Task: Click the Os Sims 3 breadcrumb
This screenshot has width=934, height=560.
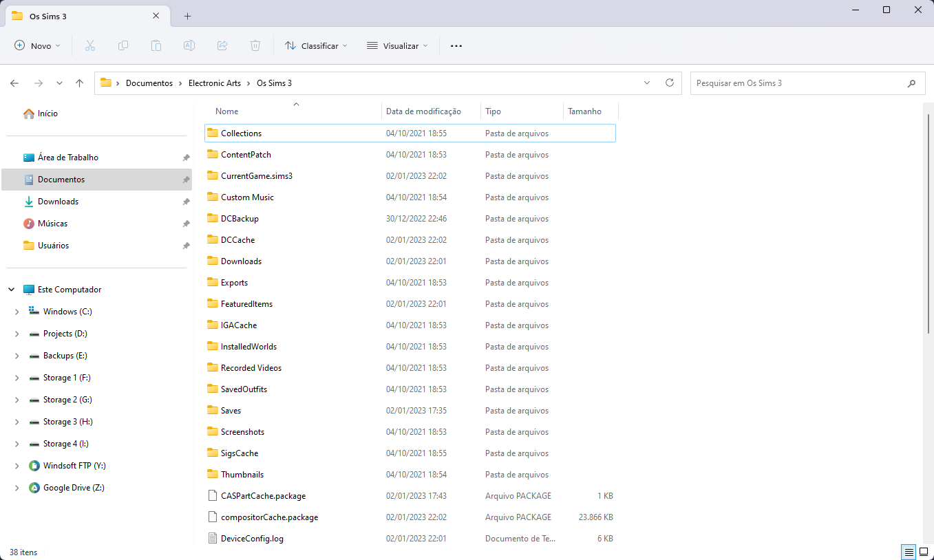Action: pyautogui.click(x=274, y=83)
